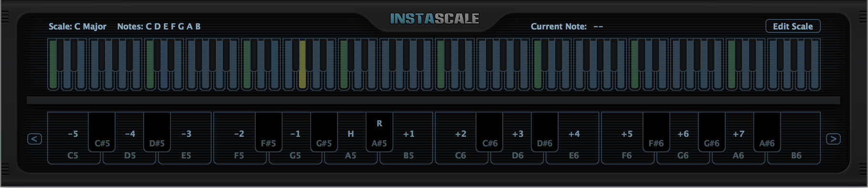
Task: Trigger the C#6 black key
Action: tap(490, 132)
